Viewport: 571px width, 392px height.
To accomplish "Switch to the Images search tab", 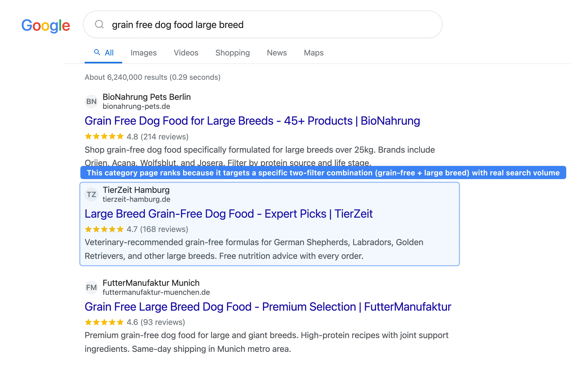I will pyautogui.click(x=144, y=52).
